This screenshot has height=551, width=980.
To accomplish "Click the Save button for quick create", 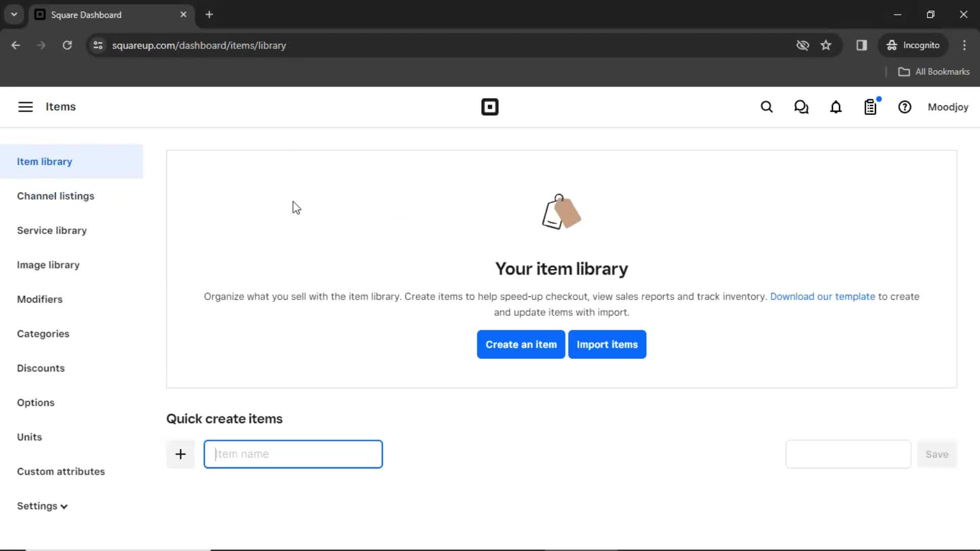I will click(x=938, y=454).
